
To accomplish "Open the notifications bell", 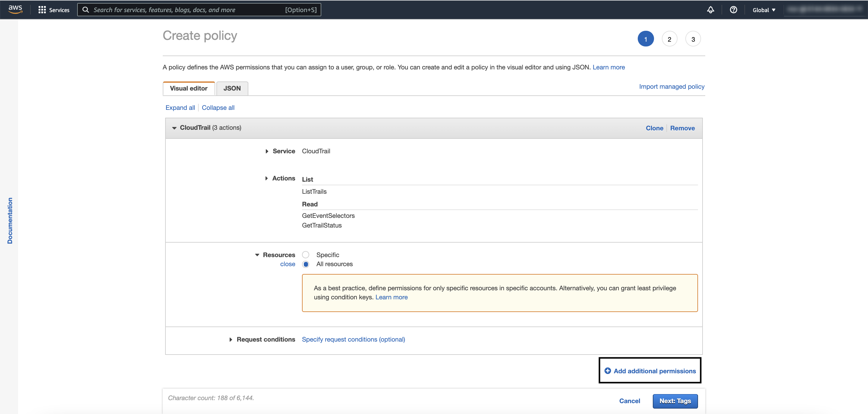I will [x=710, y=10].
